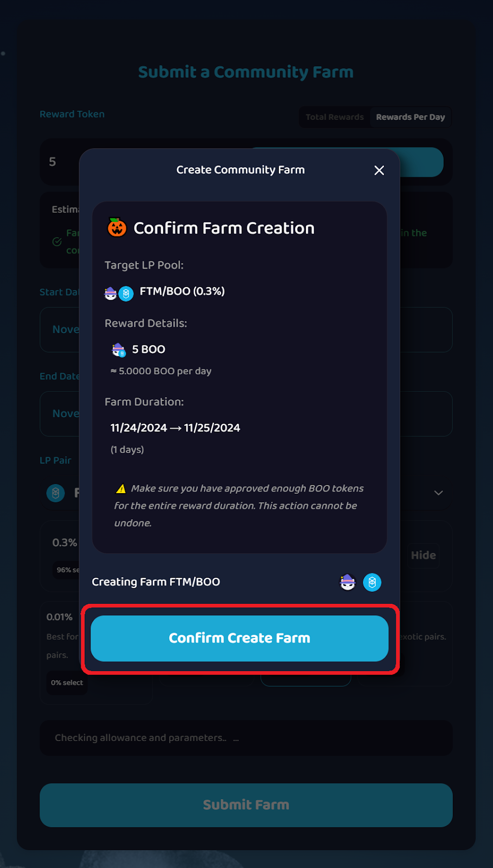Click the BOO wizard icon next to FTM/BOO pool
This screenshot has height=868, width=493.
pyautogui.click(x=111, y=292)
